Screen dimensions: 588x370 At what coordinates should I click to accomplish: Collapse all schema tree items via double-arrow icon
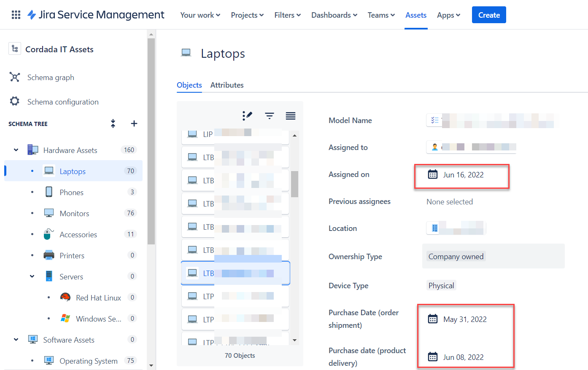(x=113, y=123)
